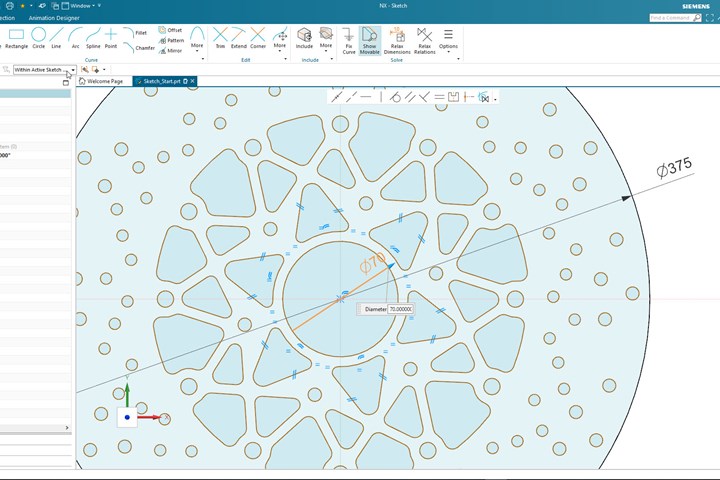The width and height of the screenshot is (720, 480).
Task: Select the Extend edit tool
Action: click(239, 38)
